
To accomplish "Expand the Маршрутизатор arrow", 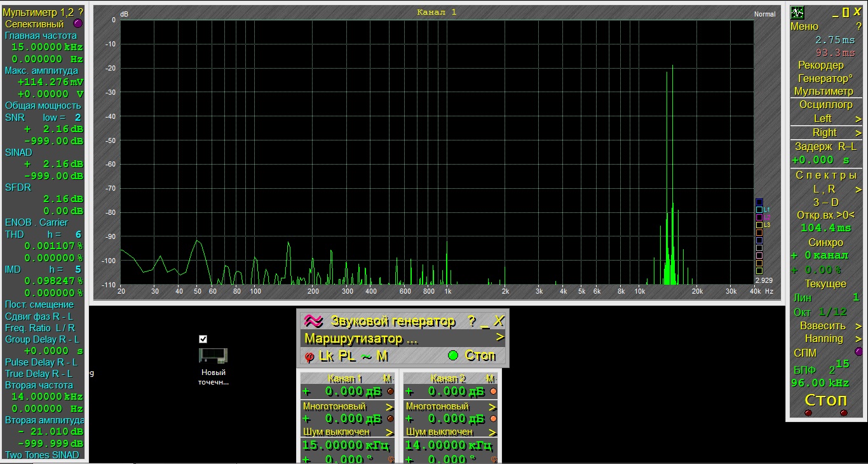I will click(x=500, y=338).
